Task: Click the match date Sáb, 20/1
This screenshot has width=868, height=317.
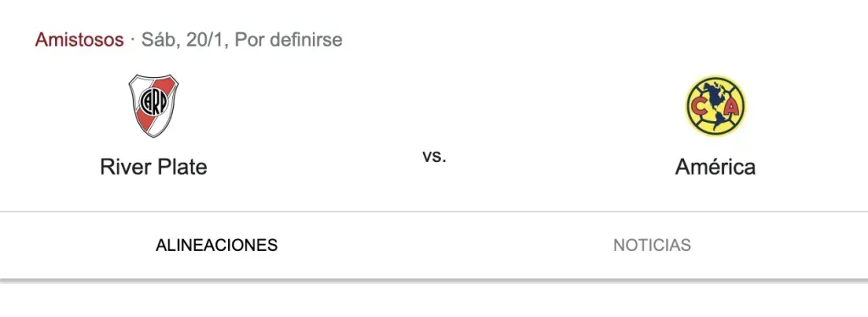Action: pyautogui.click(x=186, y=40)
